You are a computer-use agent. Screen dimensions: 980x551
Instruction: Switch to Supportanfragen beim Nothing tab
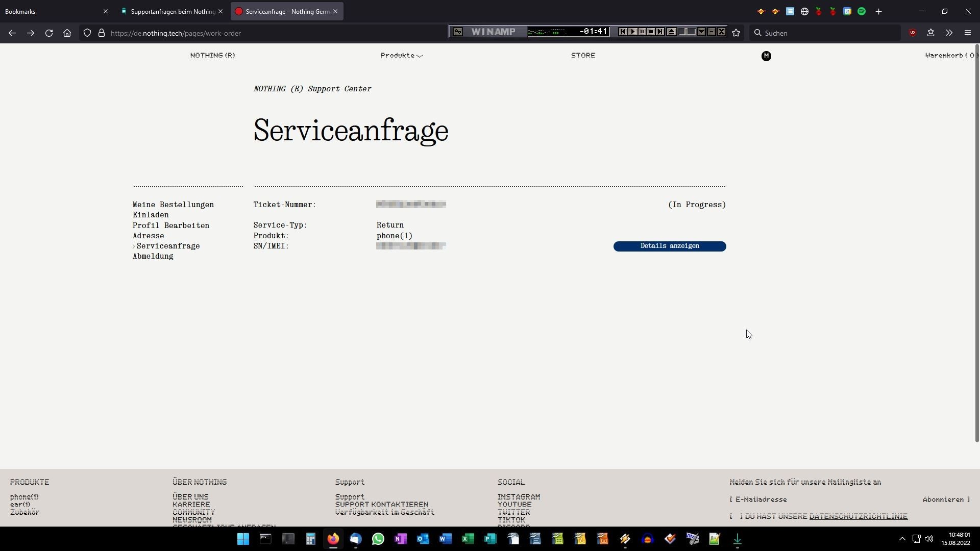click(173, 11)
